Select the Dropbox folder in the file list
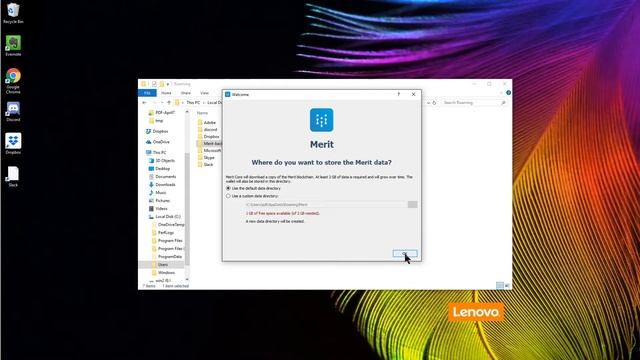Viewport: 640px width, 360px height. (x=209, y=136)
